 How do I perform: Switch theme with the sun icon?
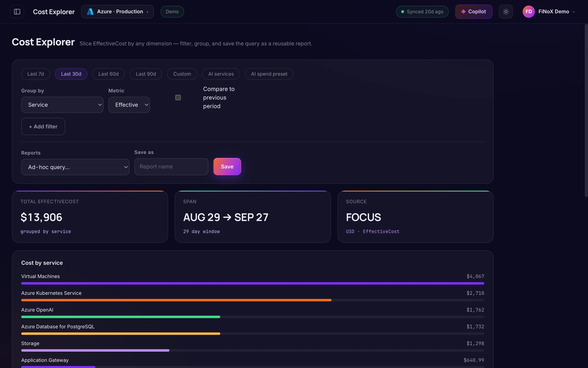506,12
